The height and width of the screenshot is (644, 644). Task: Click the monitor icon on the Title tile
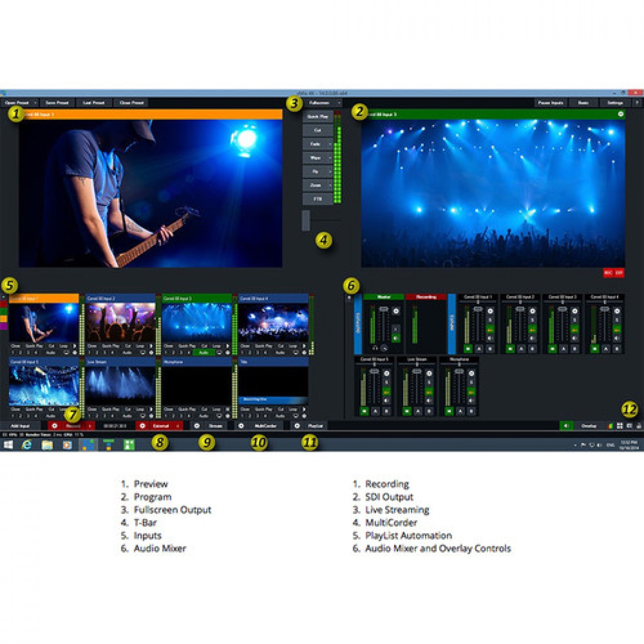295,416
